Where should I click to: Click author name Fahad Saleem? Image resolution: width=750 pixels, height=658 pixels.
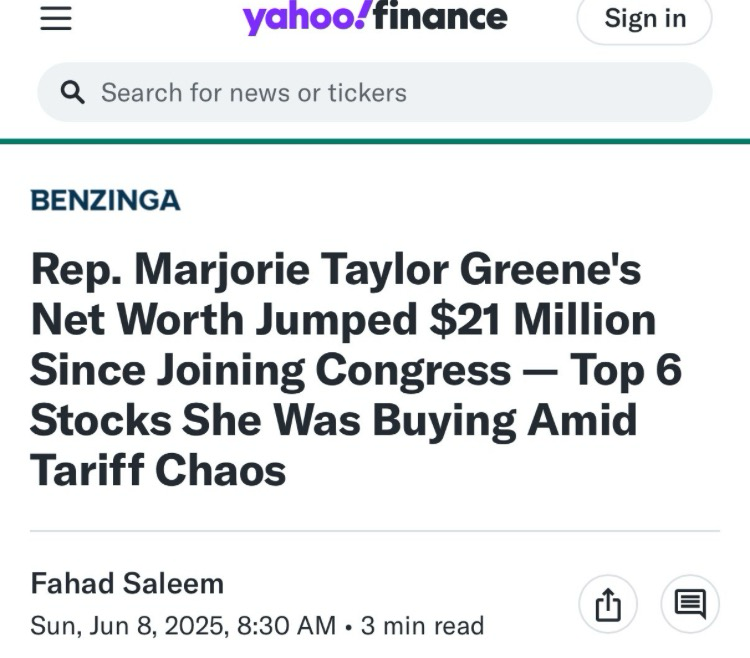(127, 583)
